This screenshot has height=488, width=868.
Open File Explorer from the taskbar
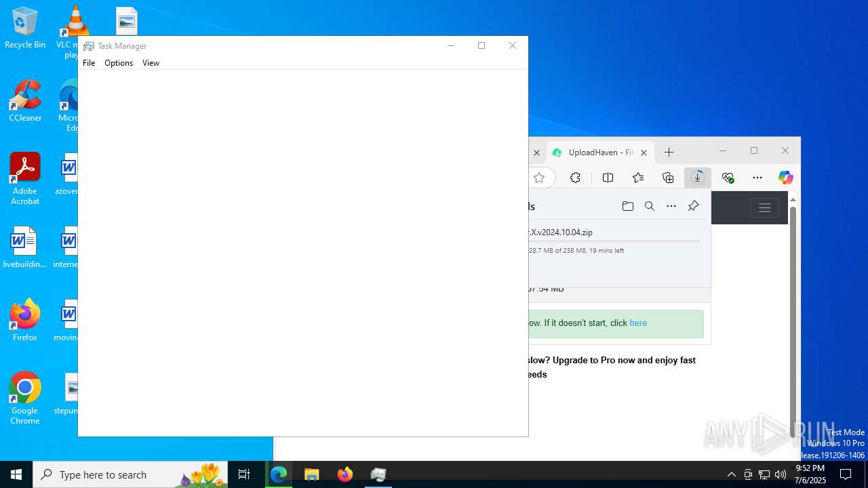(x=311, y=474)
